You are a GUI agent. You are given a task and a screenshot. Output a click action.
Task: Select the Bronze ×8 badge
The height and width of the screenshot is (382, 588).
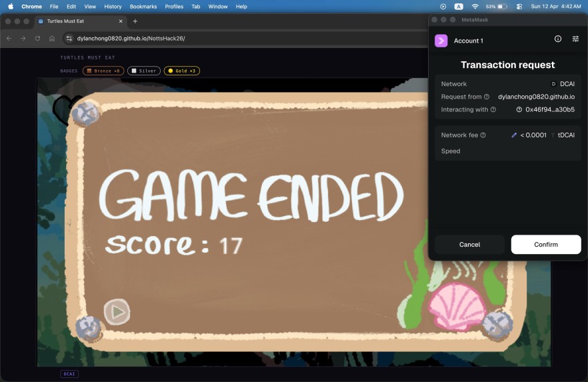click(x=103, y=71)
